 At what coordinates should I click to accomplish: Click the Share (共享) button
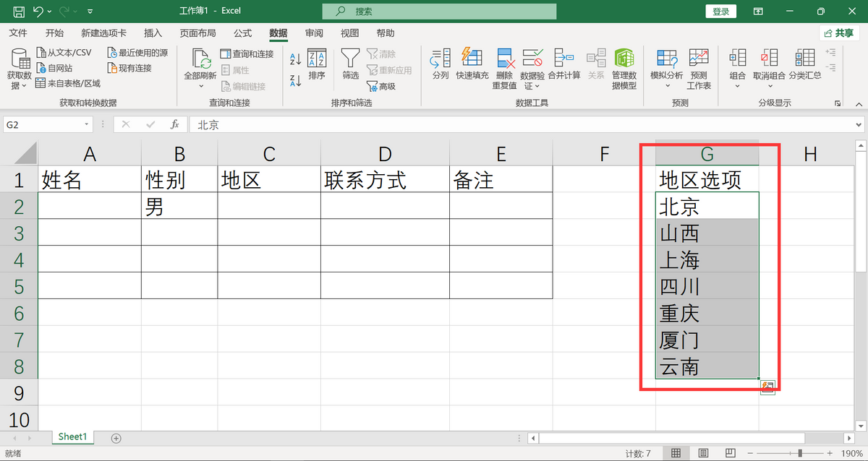[839, 33]
